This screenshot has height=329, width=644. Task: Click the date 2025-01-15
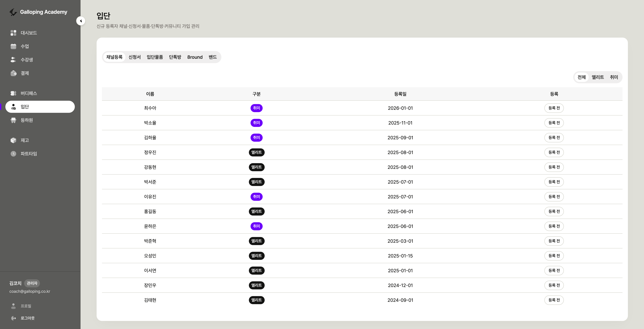tap(400, 256)
